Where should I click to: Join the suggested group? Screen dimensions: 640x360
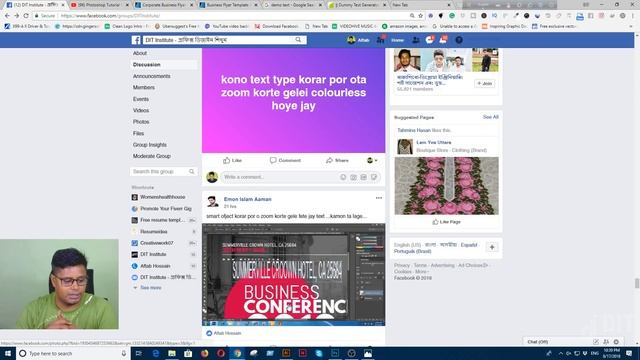484,83
